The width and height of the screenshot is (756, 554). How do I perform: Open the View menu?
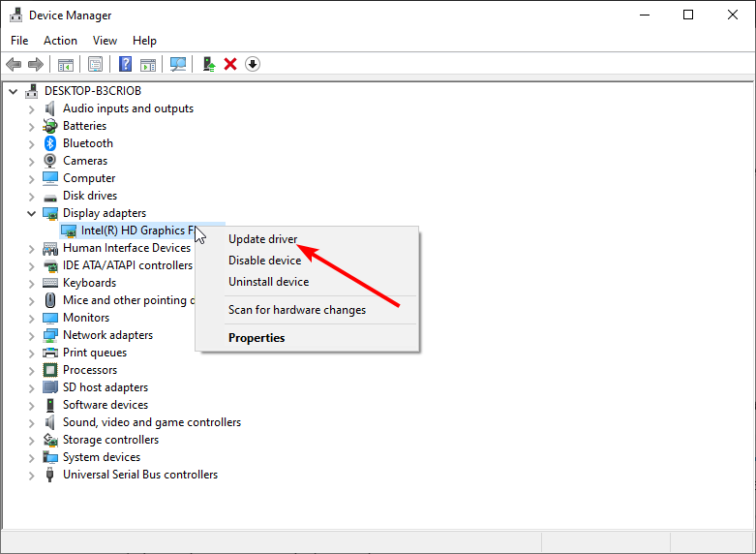pos(105,41)
